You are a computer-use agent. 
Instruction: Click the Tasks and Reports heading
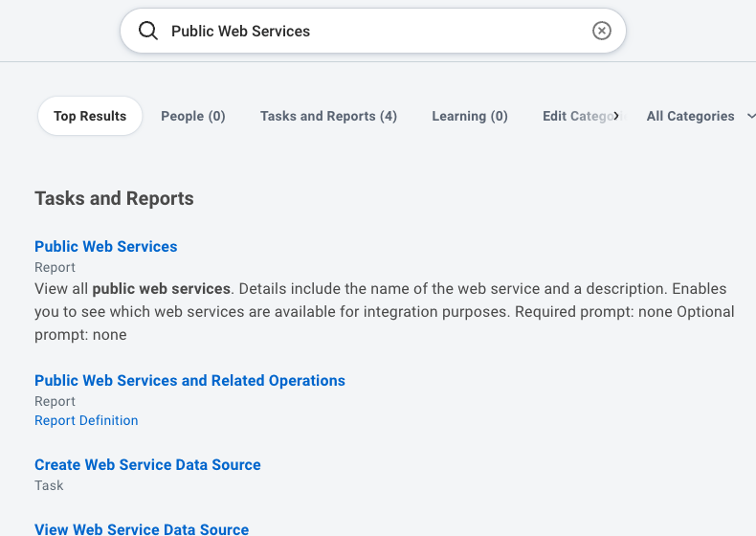114,198
